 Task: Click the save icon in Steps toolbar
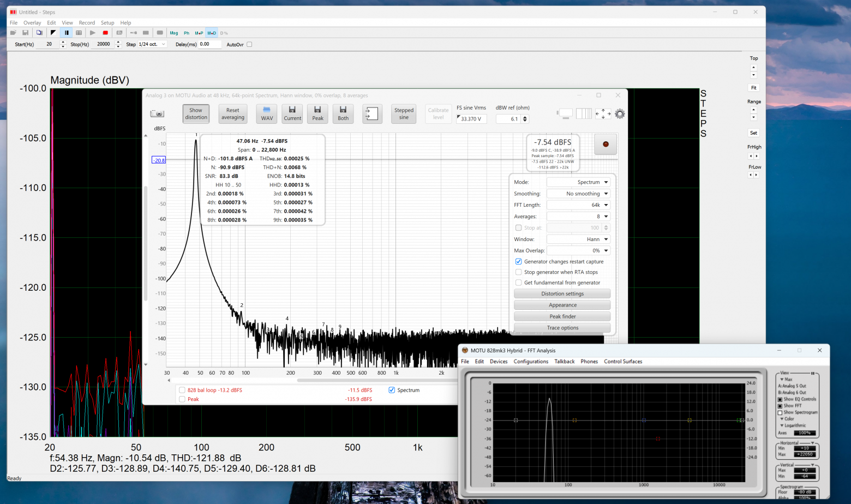click(25, 33)
